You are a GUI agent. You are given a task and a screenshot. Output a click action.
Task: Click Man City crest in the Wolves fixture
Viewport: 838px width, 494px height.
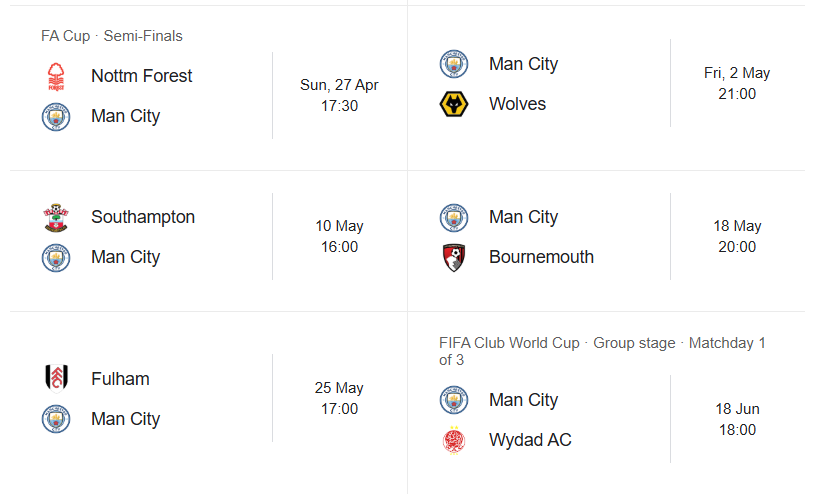[454, 64]
